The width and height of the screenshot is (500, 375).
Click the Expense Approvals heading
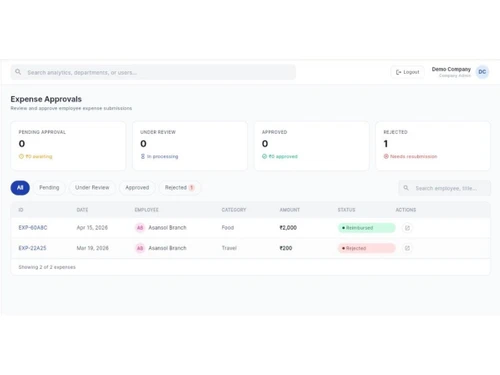click(46, 99)
